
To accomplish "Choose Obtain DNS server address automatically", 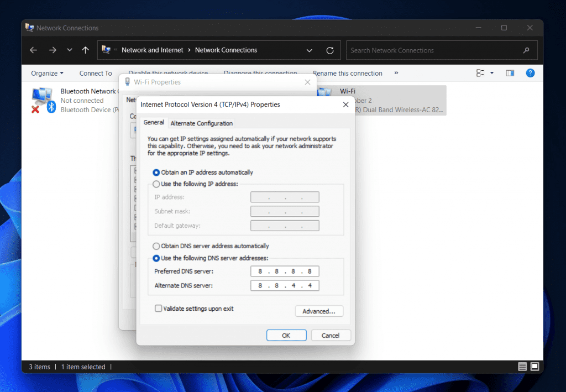I will 156,246.
